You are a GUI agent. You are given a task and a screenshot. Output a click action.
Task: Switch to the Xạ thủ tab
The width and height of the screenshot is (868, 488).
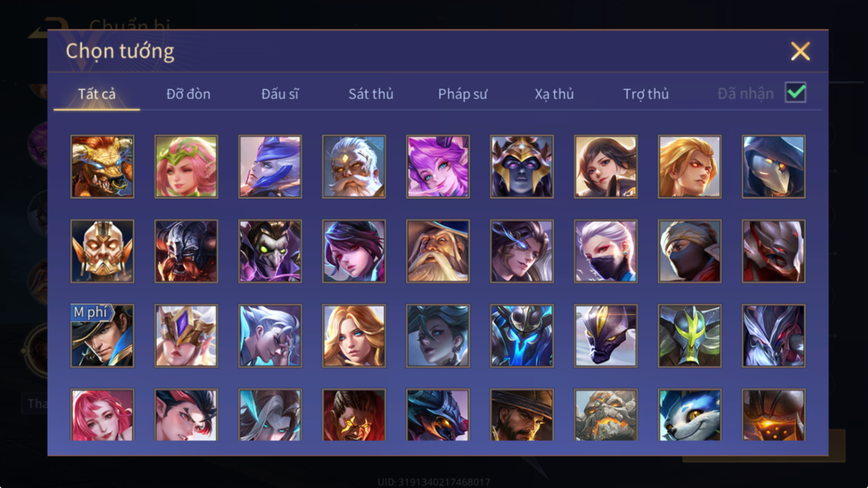click(x=554, y=94)
